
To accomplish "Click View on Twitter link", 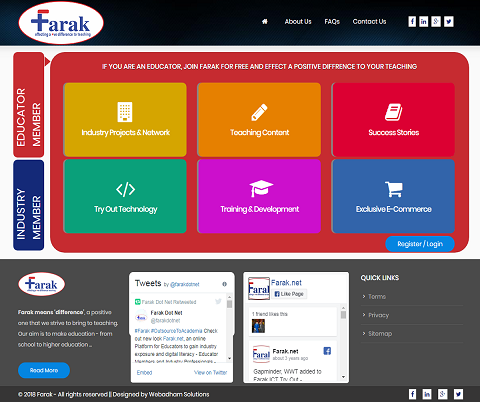I will 211,372.
